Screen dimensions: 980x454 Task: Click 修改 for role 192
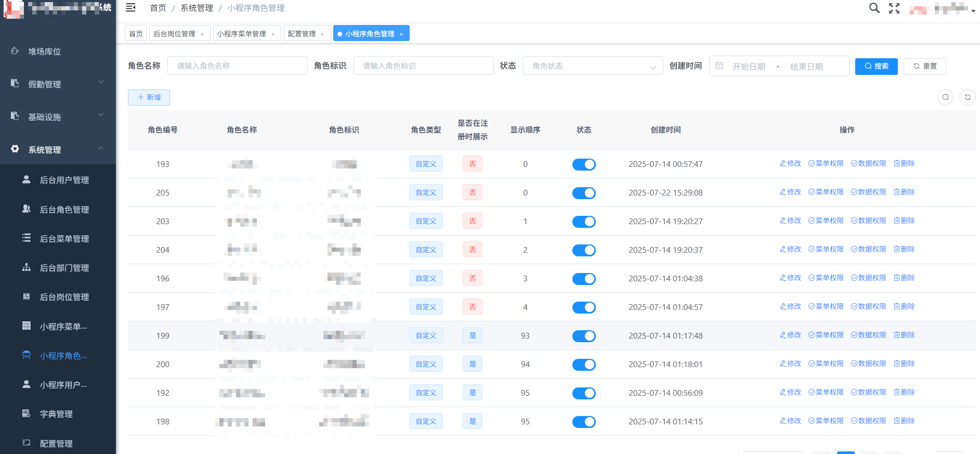pos(790,392)
